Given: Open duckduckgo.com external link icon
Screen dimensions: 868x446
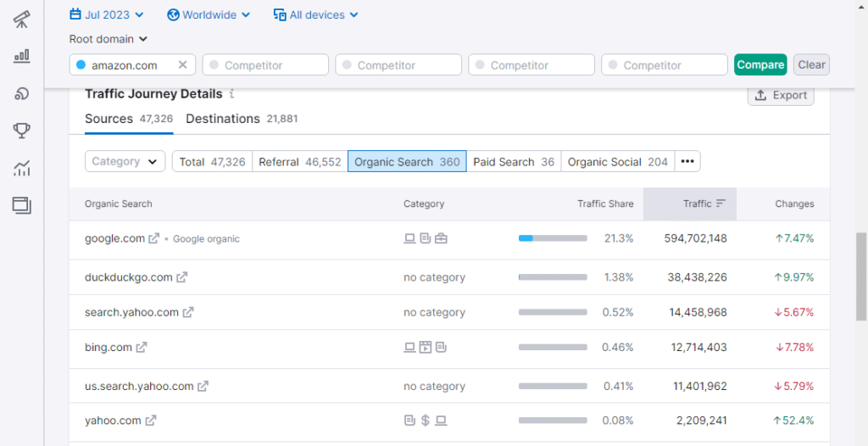Looking at the screenshot, I should 181,277.
